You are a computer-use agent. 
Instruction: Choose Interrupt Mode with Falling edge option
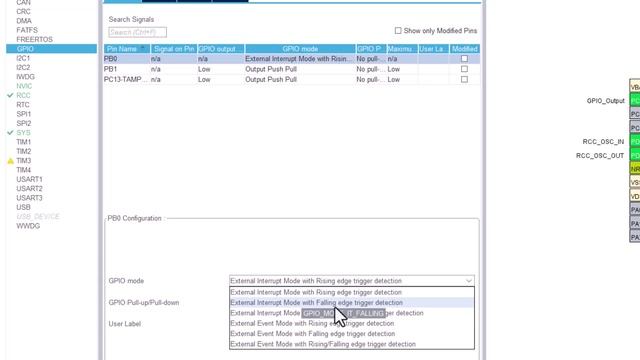351,302
